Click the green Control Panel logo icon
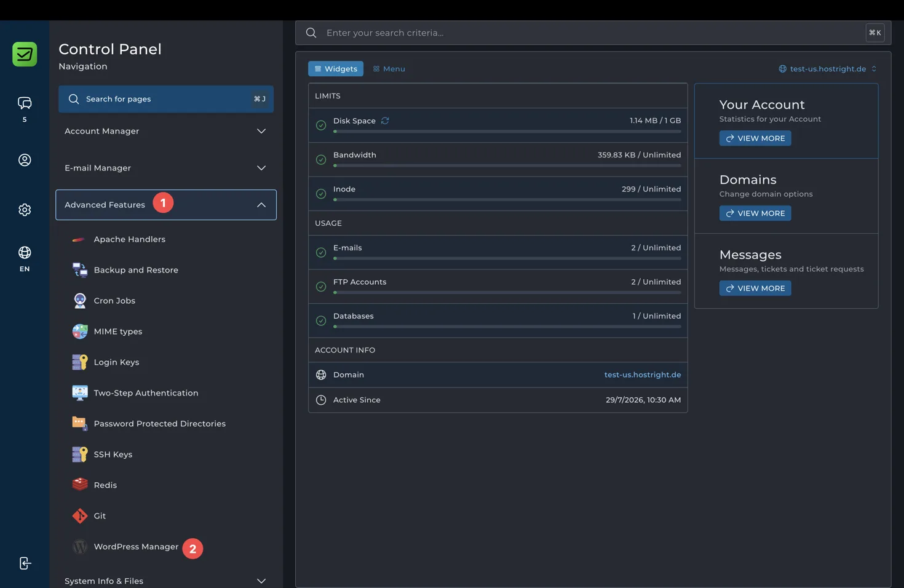The height and width of the screenshot is (588, 904). (x=25, y=54)
